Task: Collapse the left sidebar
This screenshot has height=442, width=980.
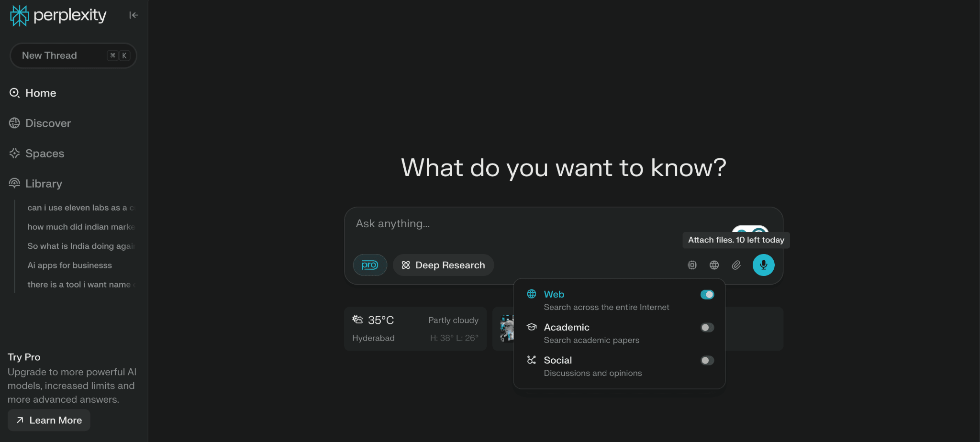Action: tap(133, 15)
